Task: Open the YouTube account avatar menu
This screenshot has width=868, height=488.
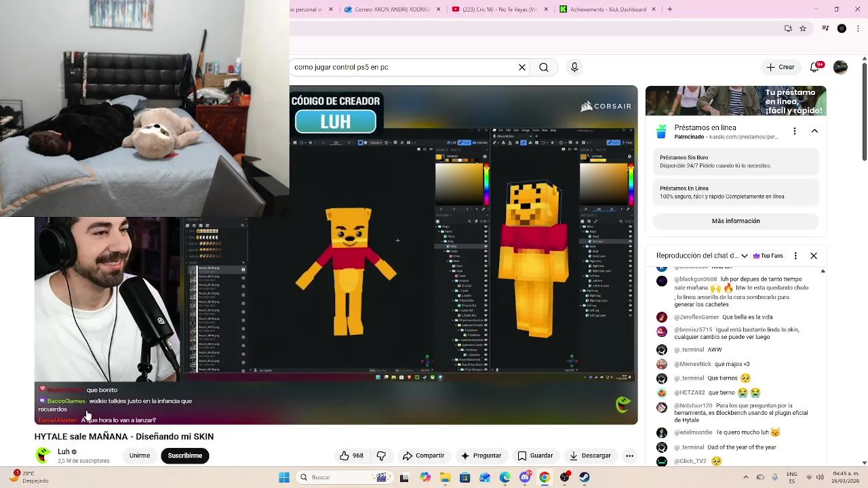Action: pyautogui.click(x=840, y=67)
